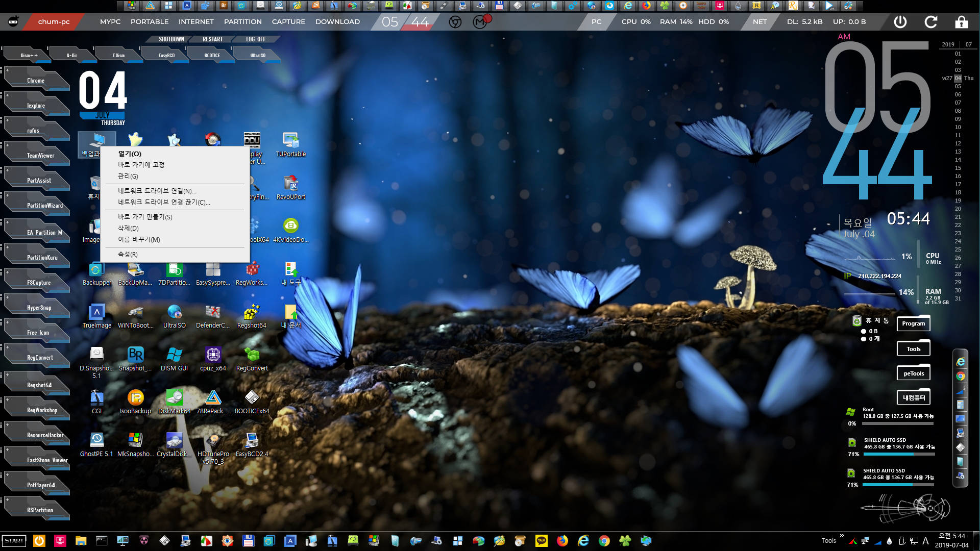Click the lock icon in top bar
This screenshot has height=551, width=980.
[x=962, y=22]
